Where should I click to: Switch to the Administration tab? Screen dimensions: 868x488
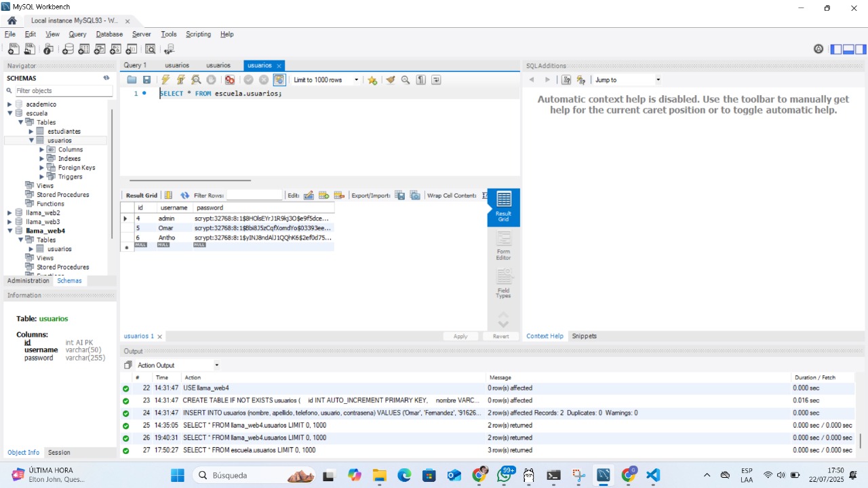click(x=28, y=281)
